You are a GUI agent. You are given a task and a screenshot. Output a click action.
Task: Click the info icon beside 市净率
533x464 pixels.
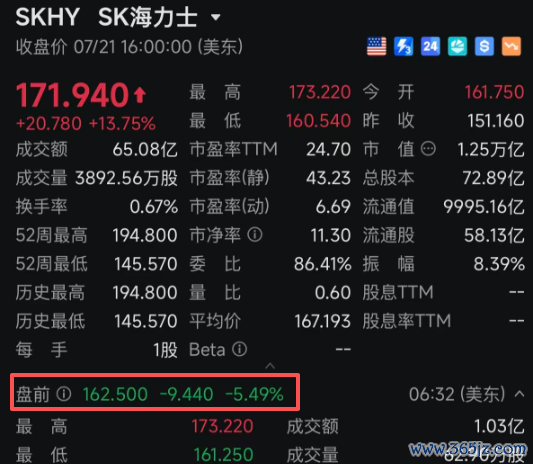tap(255, 235)
